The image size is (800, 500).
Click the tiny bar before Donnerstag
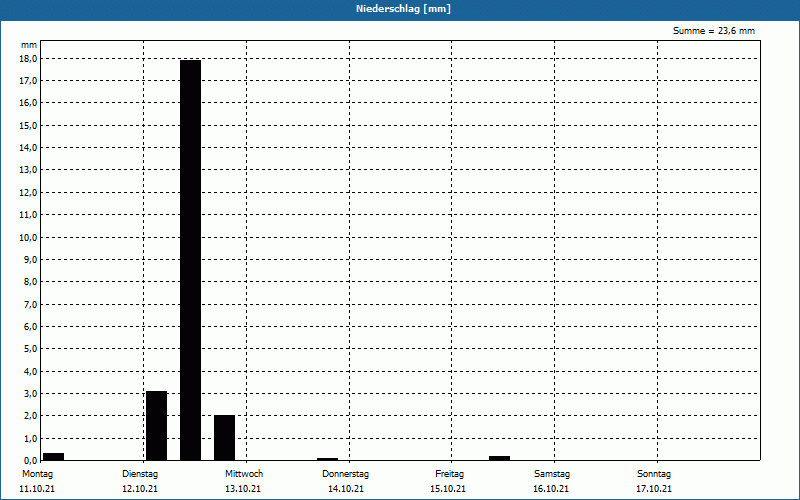click(x=328, y=459)
